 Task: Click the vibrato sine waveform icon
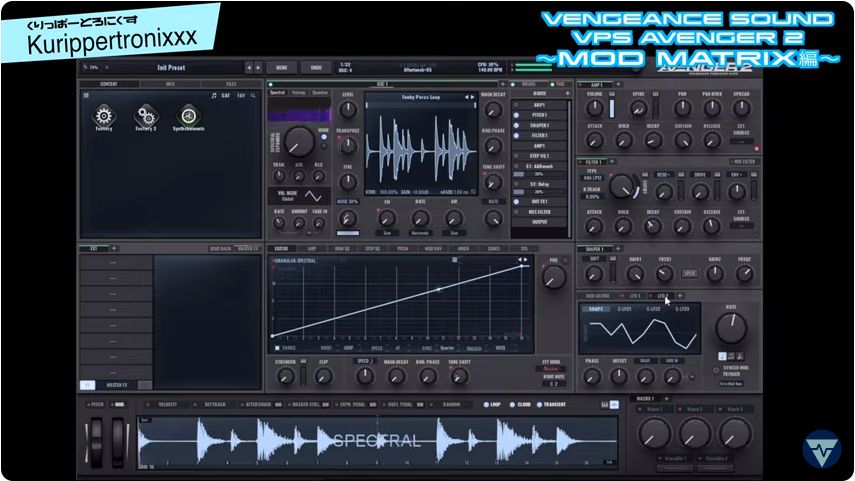(313, 196)
